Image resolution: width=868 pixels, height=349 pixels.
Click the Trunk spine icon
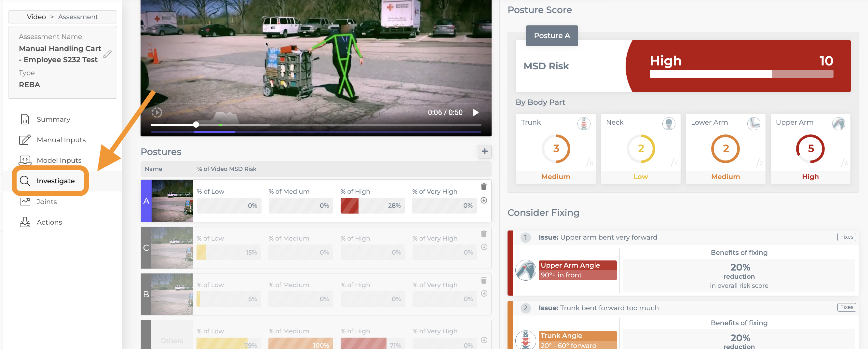point(584,124)
